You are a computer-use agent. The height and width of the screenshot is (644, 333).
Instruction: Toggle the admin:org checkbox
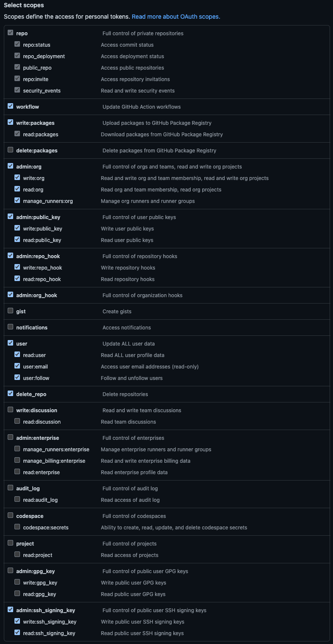click(x=10, y=166)
